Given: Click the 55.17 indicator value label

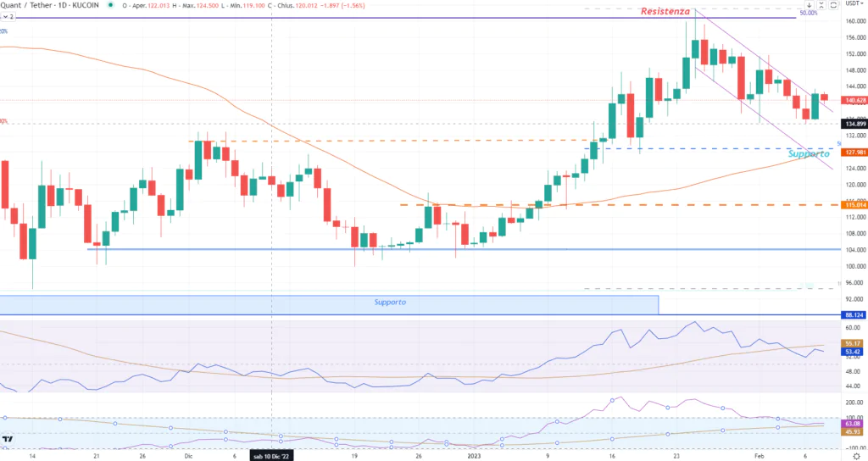Looking at the screenshot, I should (x=853, y=344).
